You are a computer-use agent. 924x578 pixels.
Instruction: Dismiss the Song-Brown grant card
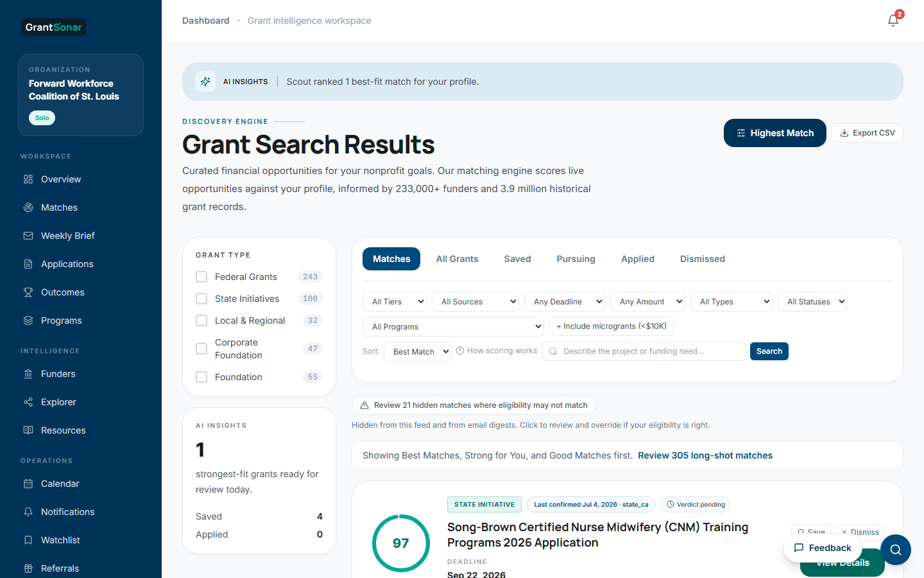coord(860,532)
